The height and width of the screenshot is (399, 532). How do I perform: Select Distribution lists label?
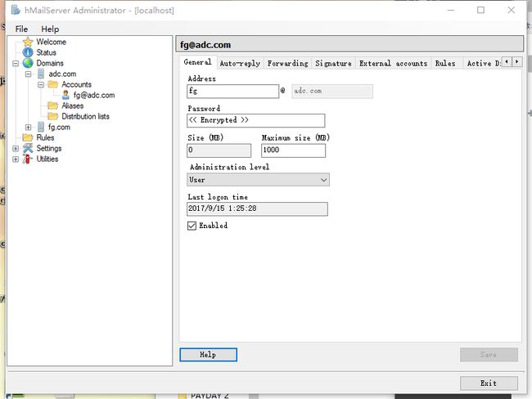coord(85,116)
